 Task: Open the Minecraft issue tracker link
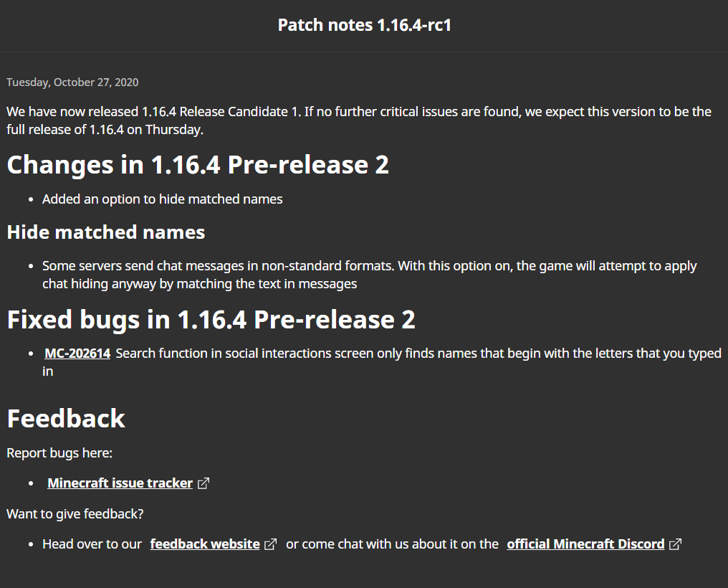pos(120,483)
